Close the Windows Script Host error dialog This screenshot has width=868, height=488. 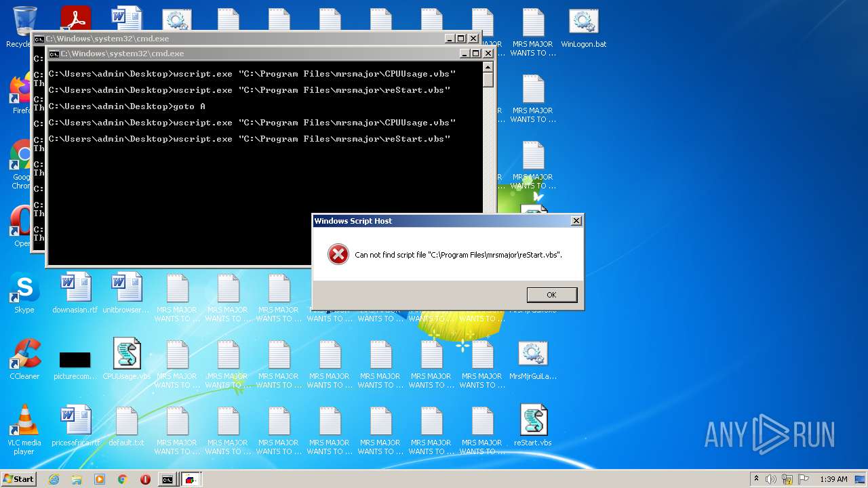(x=576, y=221)
